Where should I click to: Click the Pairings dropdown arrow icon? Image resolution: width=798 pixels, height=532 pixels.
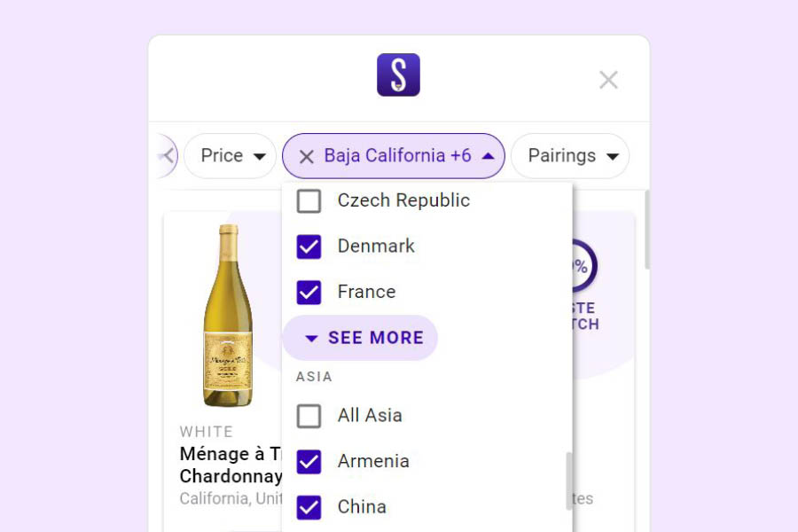[613, 156]
